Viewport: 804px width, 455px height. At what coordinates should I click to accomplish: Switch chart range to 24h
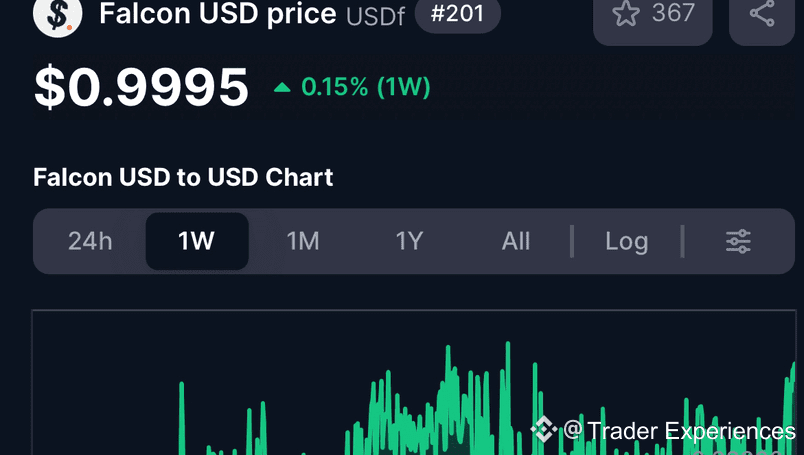(90, 241)
